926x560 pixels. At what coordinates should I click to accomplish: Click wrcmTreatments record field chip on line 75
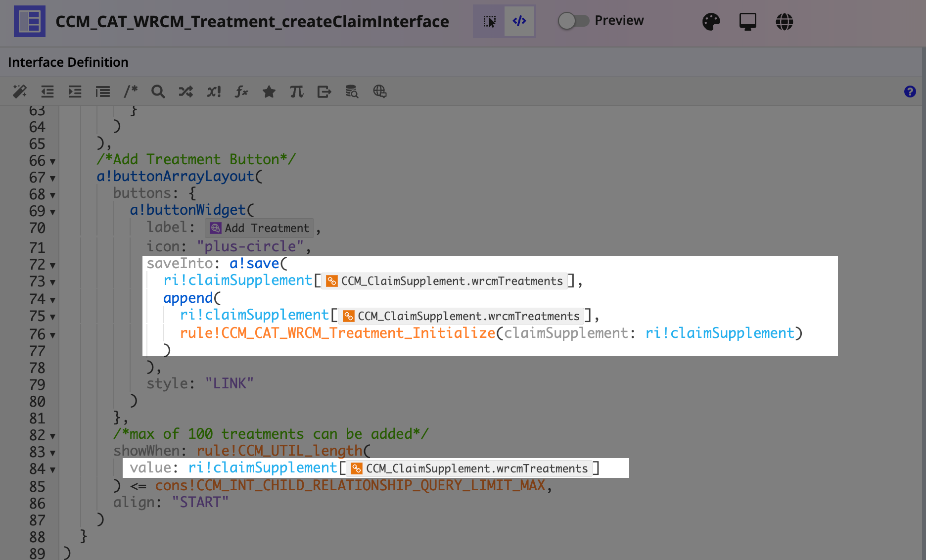[461, 316]
